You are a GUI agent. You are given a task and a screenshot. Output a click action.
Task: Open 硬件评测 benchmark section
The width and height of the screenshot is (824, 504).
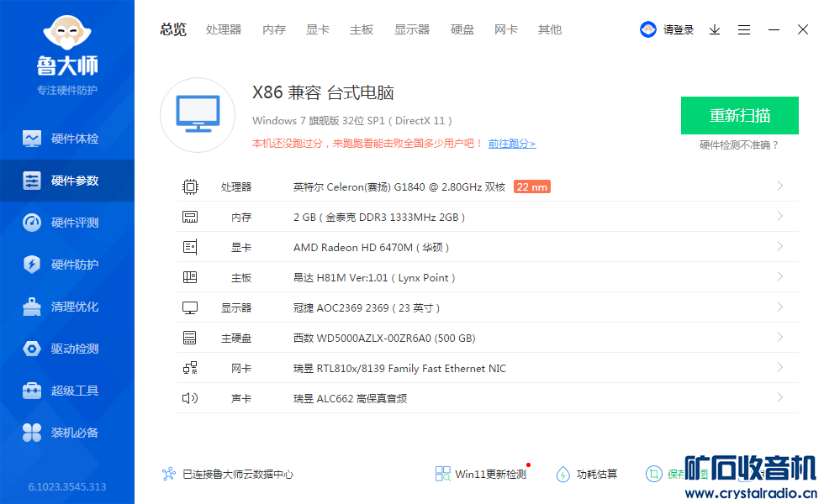[67, 223]
